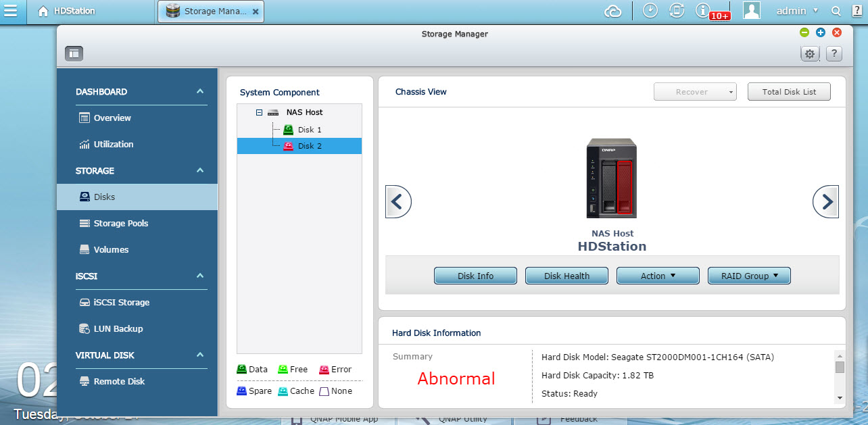Open the Action dropdown
The width and height of the screenshot is (868, 425).
click(658, 276)
